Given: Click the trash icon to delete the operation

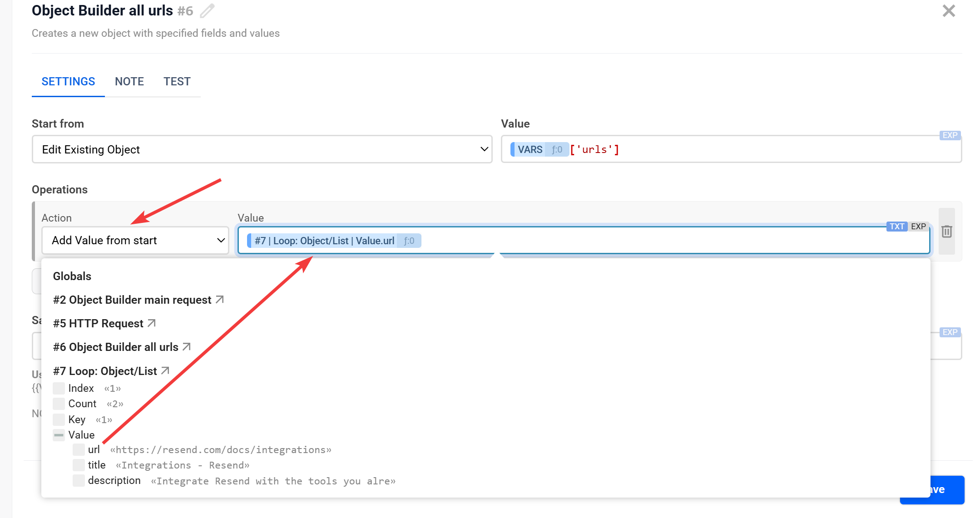Looking at the screenshot, I should (x=947, y=232).
